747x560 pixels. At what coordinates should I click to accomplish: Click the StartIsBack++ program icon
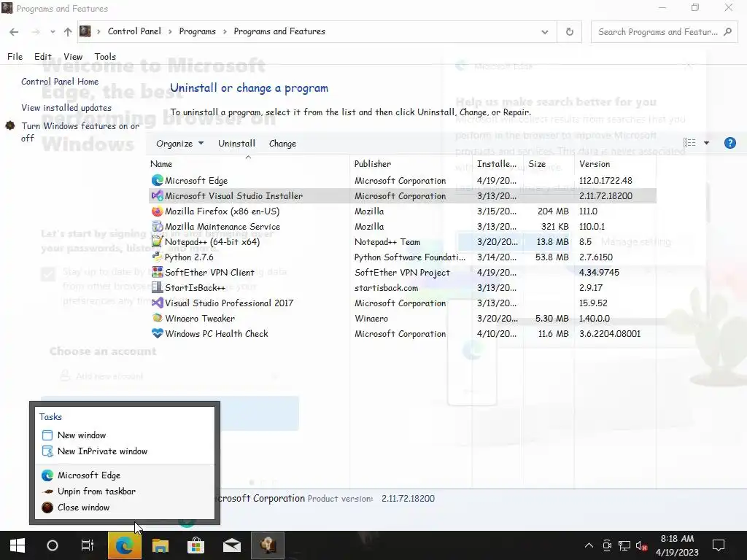158,287
